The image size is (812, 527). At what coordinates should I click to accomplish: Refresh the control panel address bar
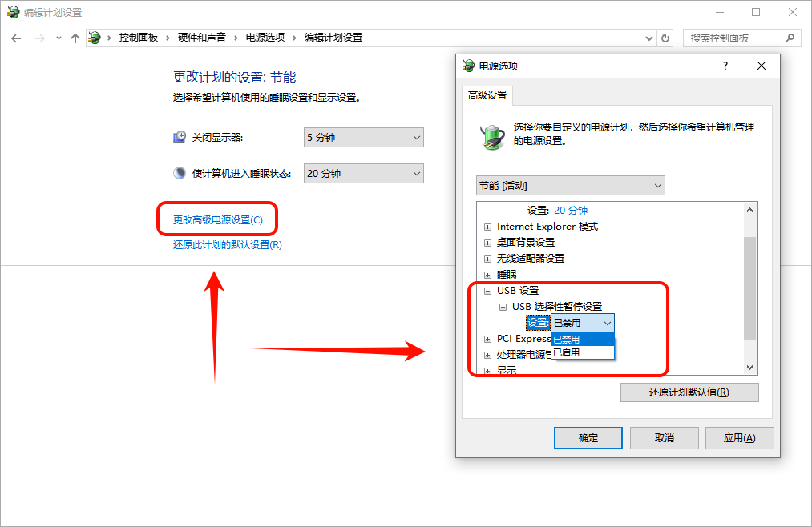pyautogui.click(x=665, y=38)
